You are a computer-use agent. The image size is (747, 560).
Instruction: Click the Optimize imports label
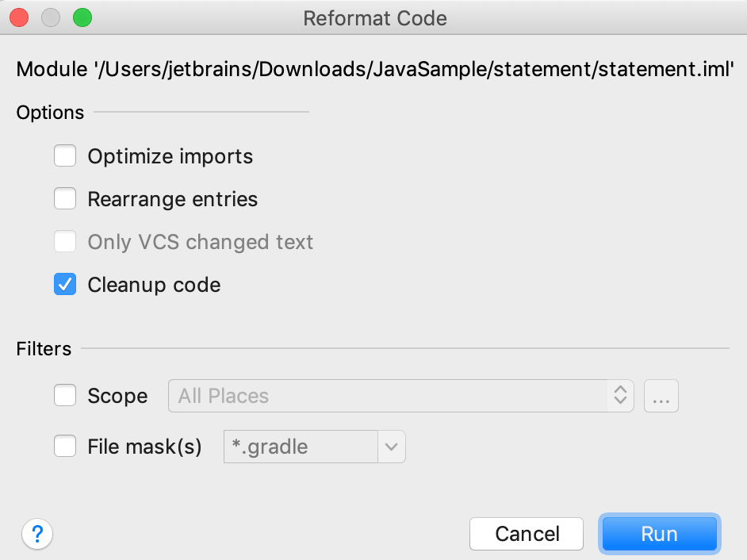pos(170,157)
